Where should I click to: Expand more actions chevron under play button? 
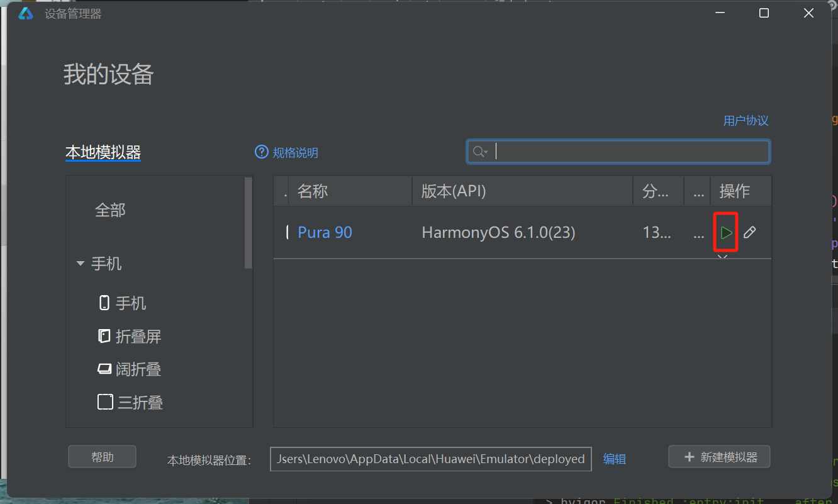tap(723, 257)
